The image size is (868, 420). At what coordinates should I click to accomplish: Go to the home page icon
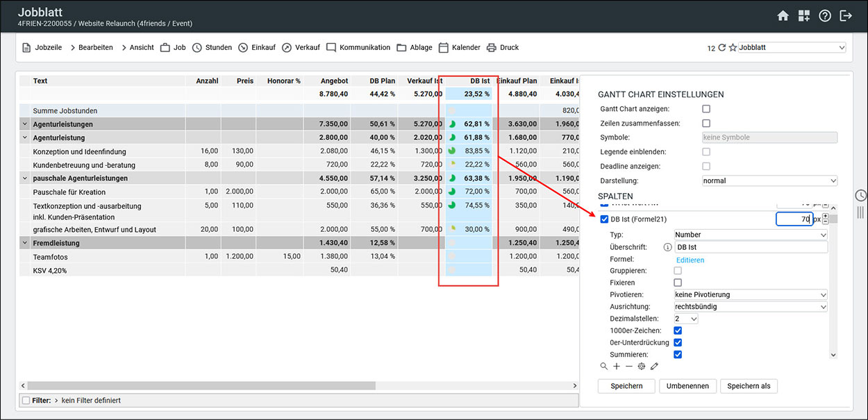[x=783, y=16]
